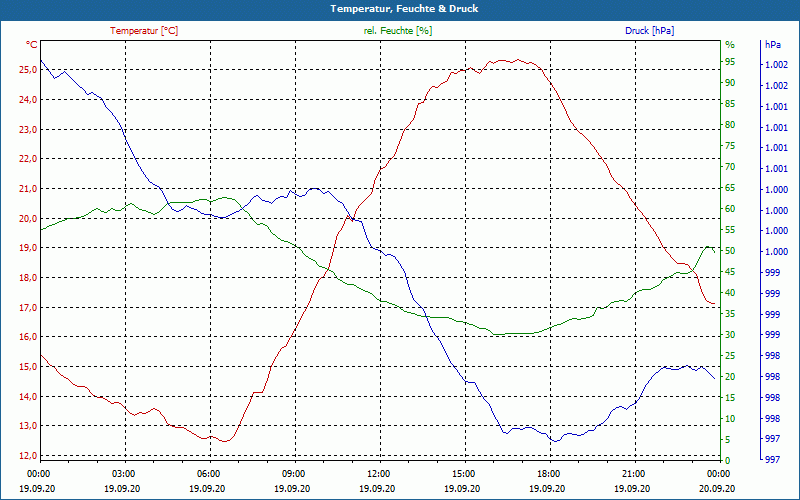The height and width of the screenshot is (500, 800).
Task: Click temperature axis value '14,0'
Action: click(x=28, y=396)
